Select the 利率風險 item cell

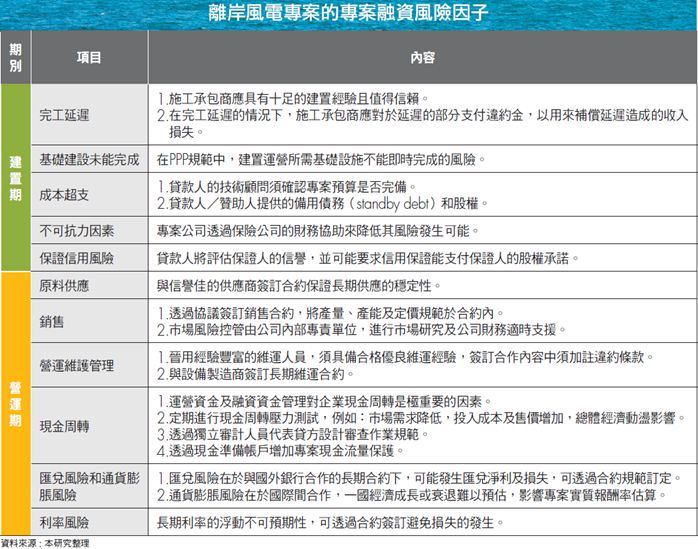(64, 522)
